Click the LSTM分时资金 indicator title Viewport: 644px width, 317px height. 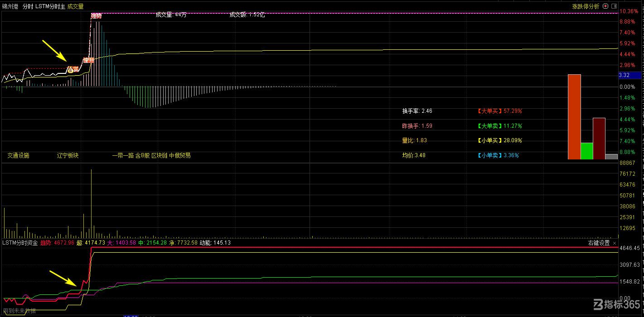20,243
